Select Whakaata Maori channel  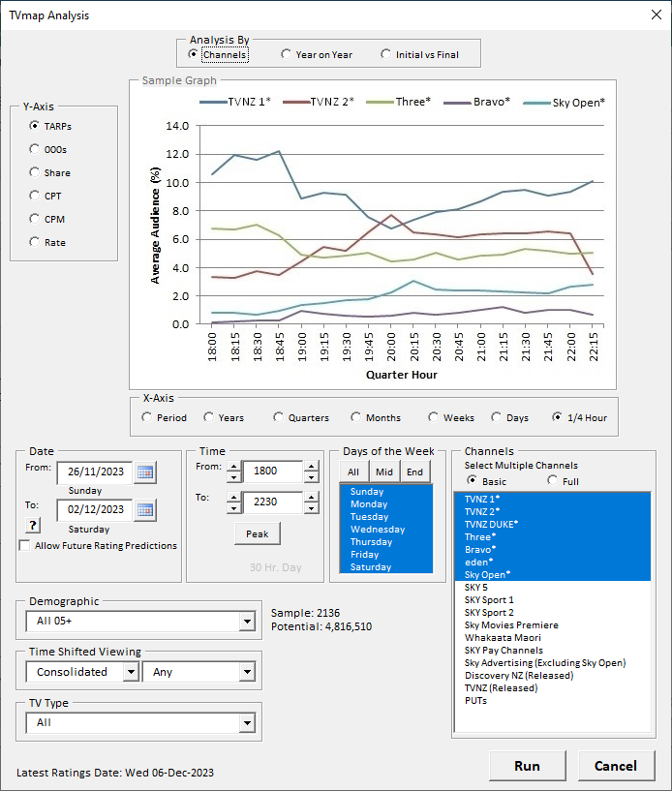(553, 638)
